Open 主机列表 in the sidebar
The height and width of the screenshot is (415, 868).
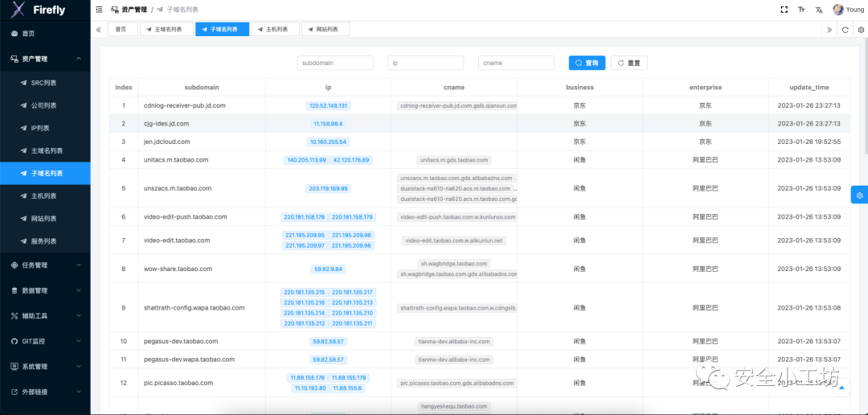(x=45, y=196)
